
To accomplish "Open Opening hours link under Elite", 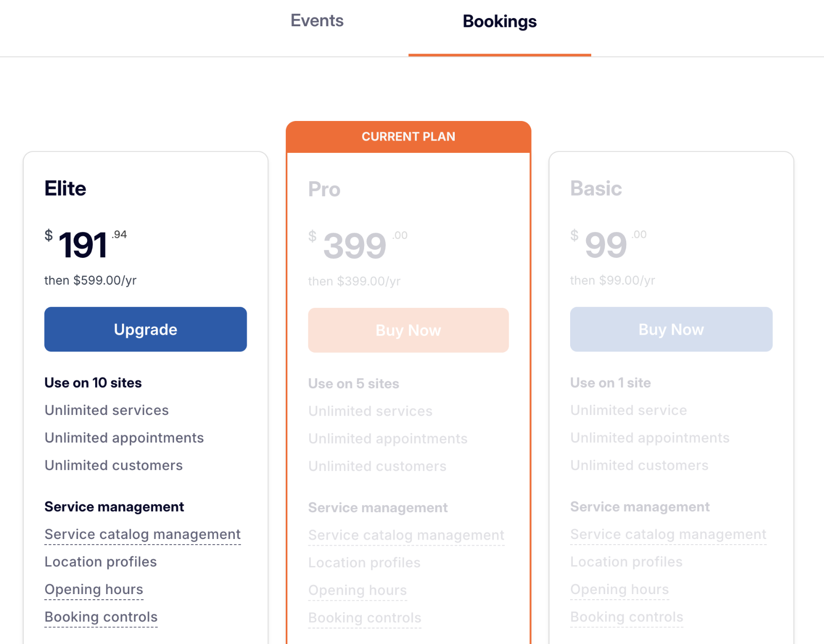I will point(94,589).
